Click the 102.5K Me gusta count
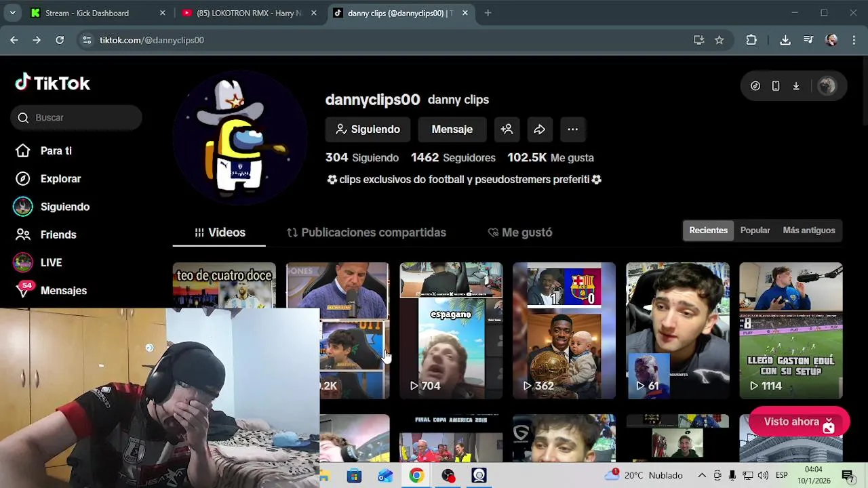This screenshot has height=488, width=868. [551, 158]
